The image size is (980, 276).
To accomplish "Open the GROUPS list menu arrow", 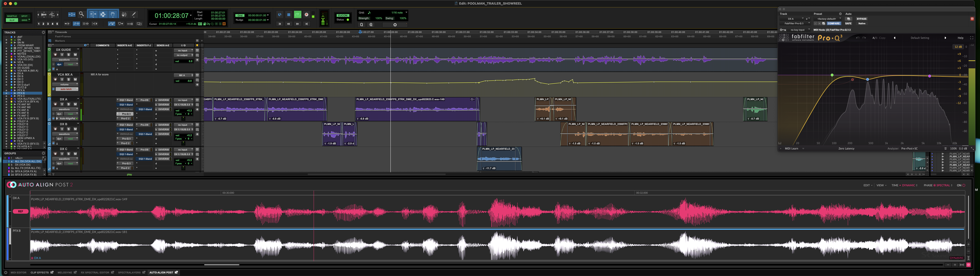I will (x=43, y=153).
